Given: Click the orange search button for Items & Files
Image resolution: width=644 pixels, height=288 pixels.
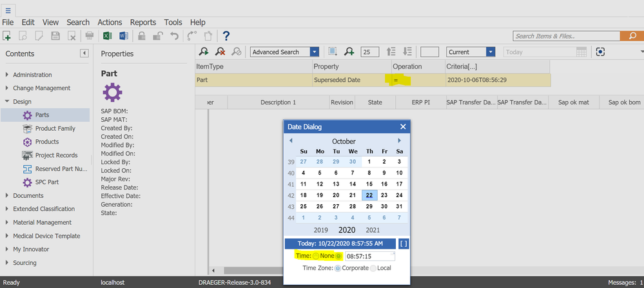Looking at the screenshot, I should (x=629, y=36).
